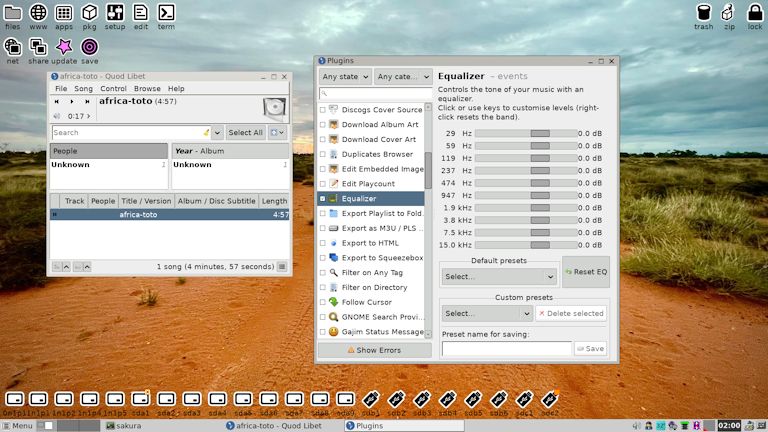Open browser preferences icon next to Select All
768x432 pixels.
coord(277,132)
